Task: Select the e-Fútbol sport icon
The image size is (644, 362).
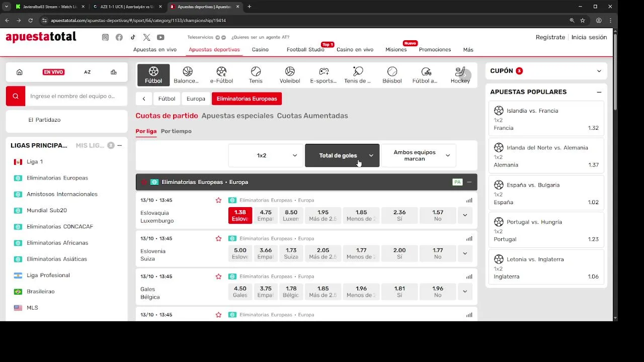Action: [x=221, y=75]
